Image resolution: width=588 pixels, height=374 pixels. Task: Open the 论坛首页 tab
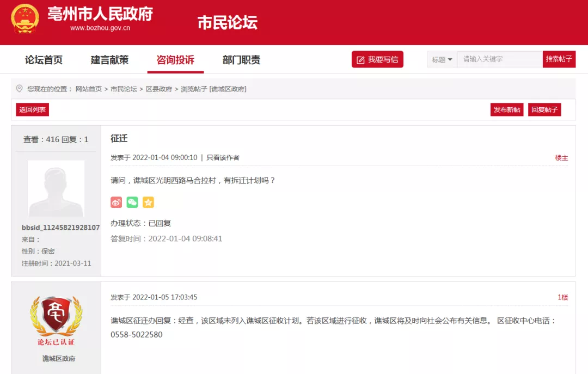tap(44, 60)
